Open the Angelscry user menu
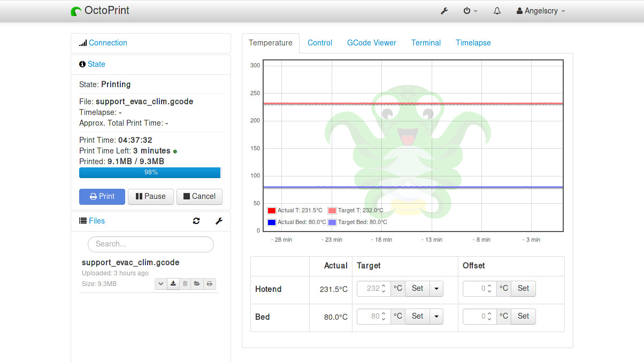The image size is (644, 362). click(x=541, y=11)
